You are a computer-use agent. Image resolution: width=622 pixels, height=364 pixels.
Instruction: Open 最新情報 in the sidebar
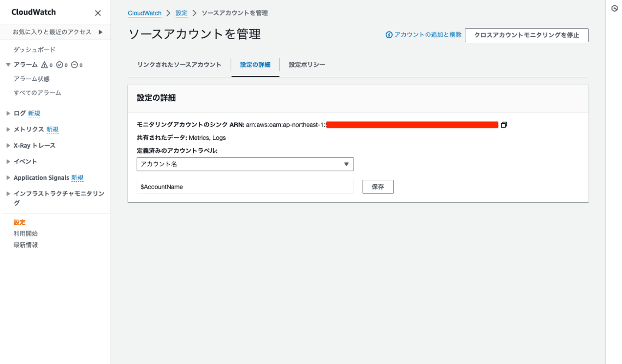26,245
